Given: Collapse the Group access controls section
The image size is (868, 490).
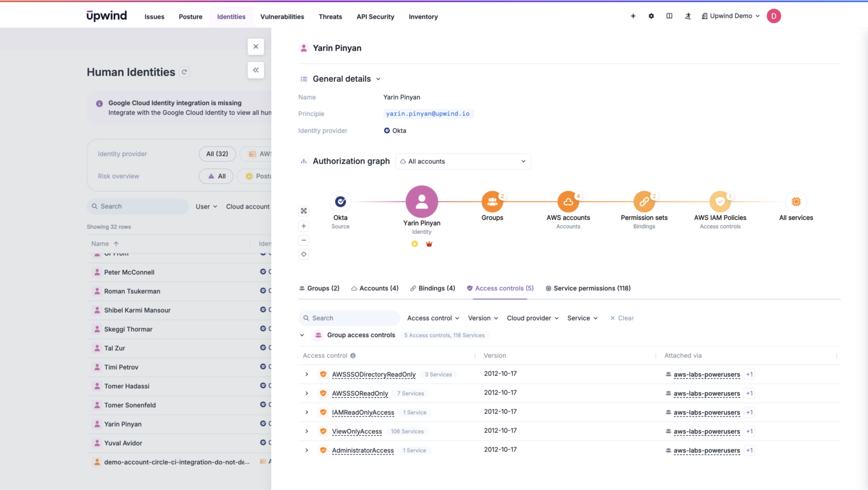Looking at the screenshot, I should click(x=302, y=335).
